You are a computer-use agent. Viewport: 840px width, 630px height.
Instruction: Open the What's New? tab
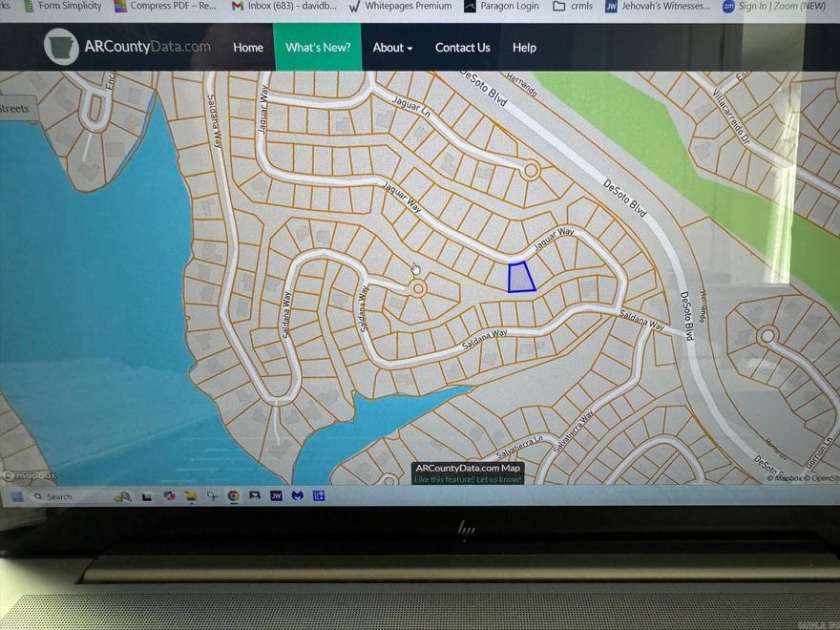317,48
